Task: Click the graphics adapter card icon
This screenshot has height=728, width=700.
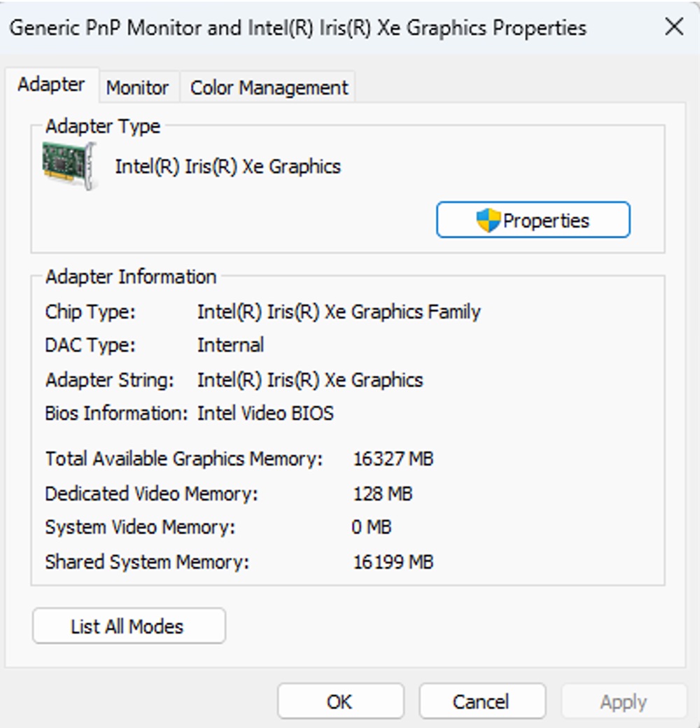Action: 68,164
